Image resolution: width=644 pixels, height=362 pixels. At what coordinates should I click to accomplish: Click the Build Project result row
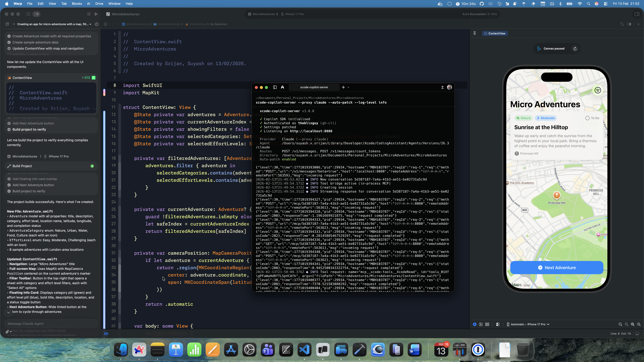51,166
